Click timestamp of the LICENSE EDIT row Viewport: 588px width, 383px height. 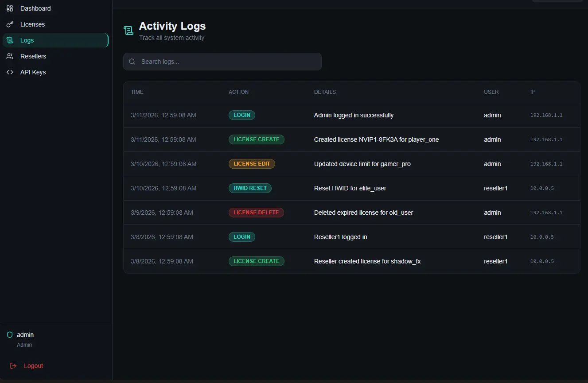click(x=164, y=164)
